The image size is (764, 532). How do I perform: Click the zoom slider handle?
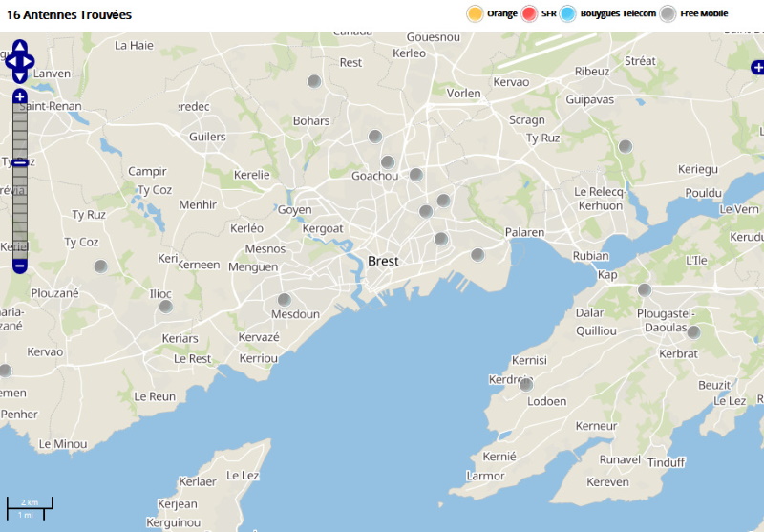pos(20,163)
